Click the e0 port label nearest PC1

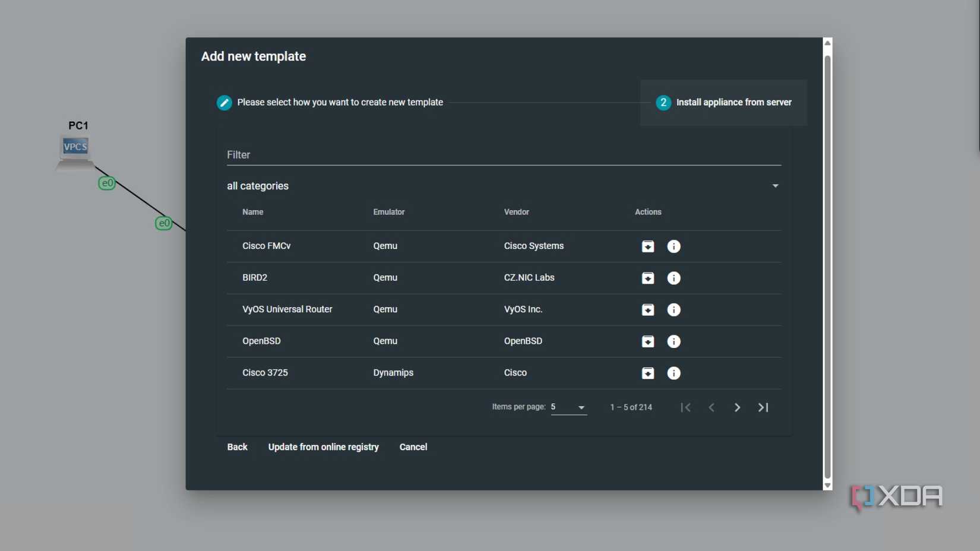pyautogui.click(x=107, y=183)
